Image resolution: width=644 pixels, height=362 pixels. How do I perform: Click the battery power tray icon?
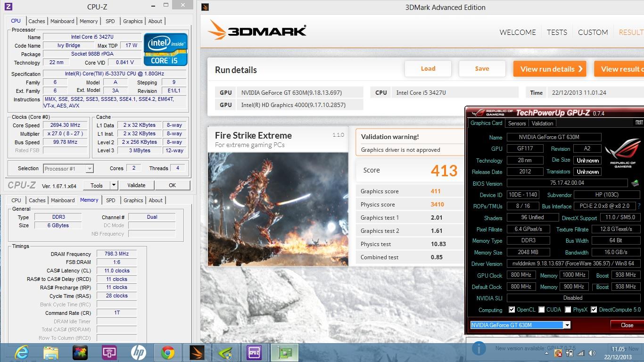pyautogui.click(x=570, y=353)
